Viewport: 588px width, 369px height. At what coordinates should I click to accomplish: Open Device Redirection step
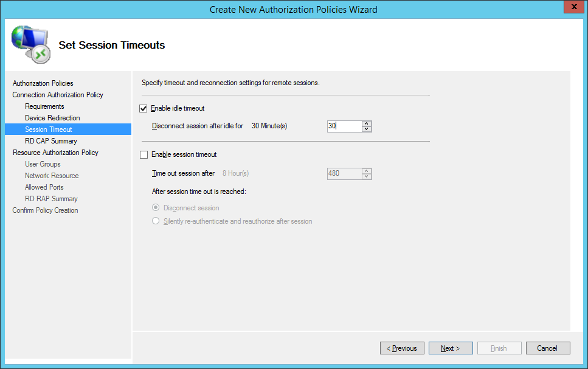(52, 118)
